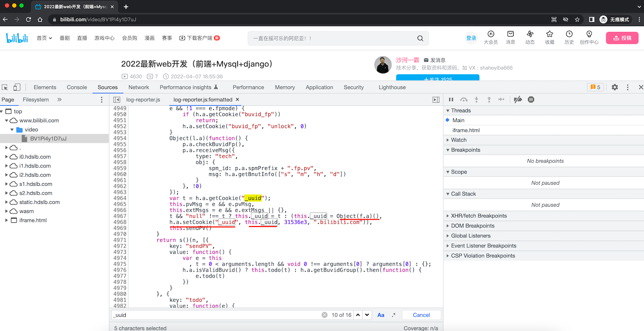The image size is (644, 331).
Task: Click the page search magnifier icon
Action: (x=420, y=39)
